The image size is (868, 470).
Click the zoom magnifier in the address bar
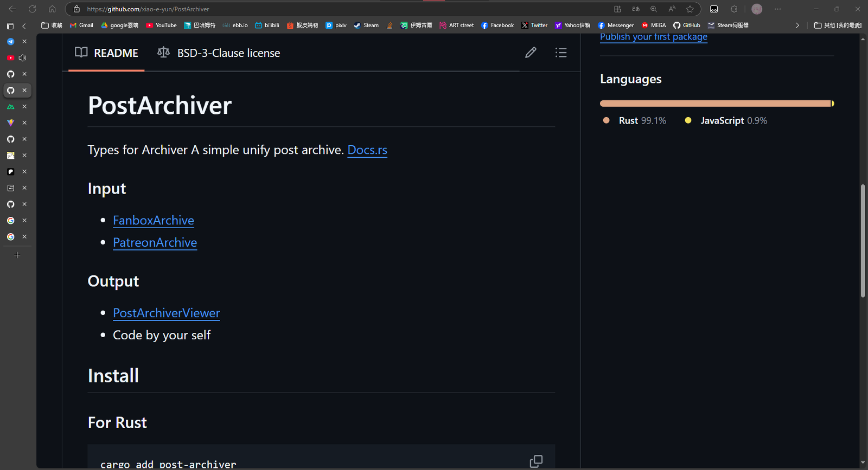point(654,9)
